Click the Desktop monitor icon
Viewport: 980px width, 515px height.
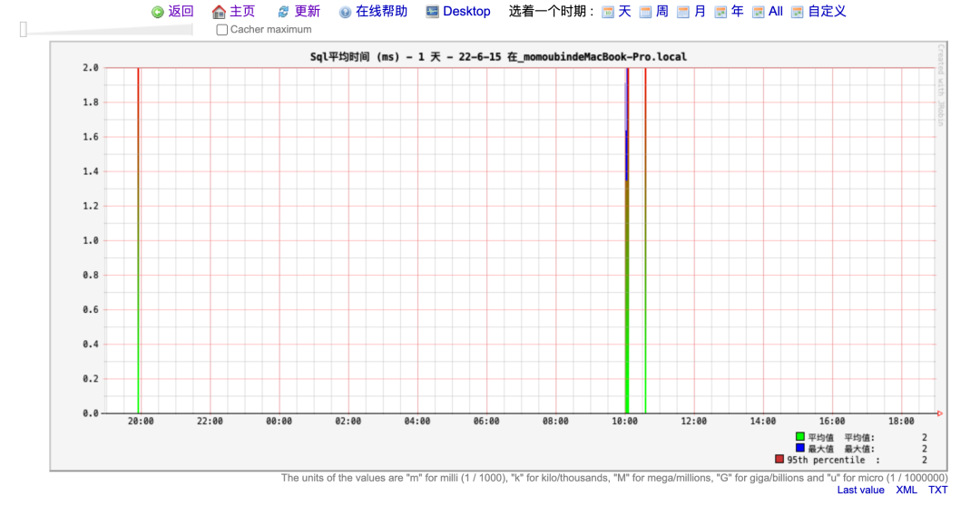point(432,11)
